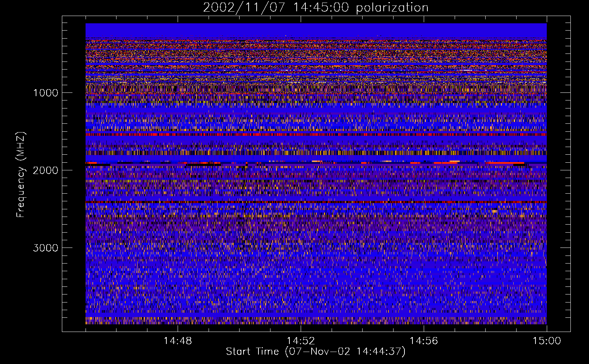
Task: Click the "Start Time (07-Nov-02 14:44:37)" label
Action: [x=316, y=352]
